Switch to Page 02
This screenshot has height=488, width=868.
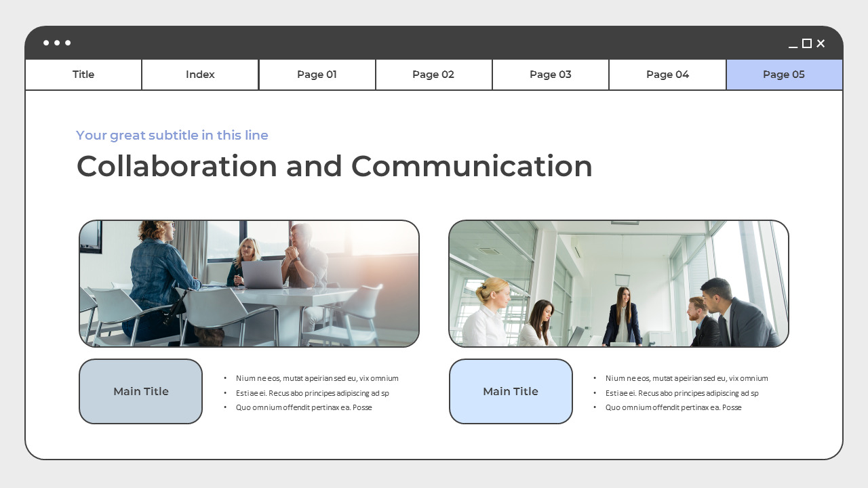point(433,75)
